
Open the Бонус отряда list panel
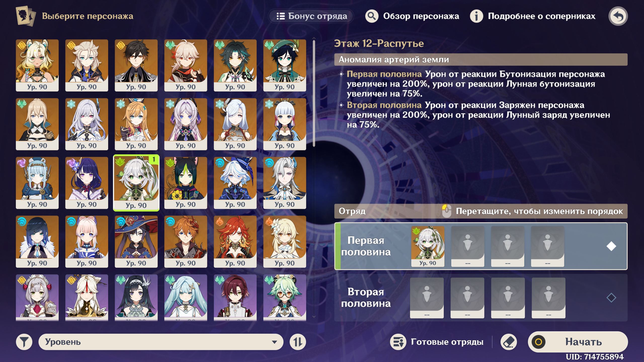point(311,16)
